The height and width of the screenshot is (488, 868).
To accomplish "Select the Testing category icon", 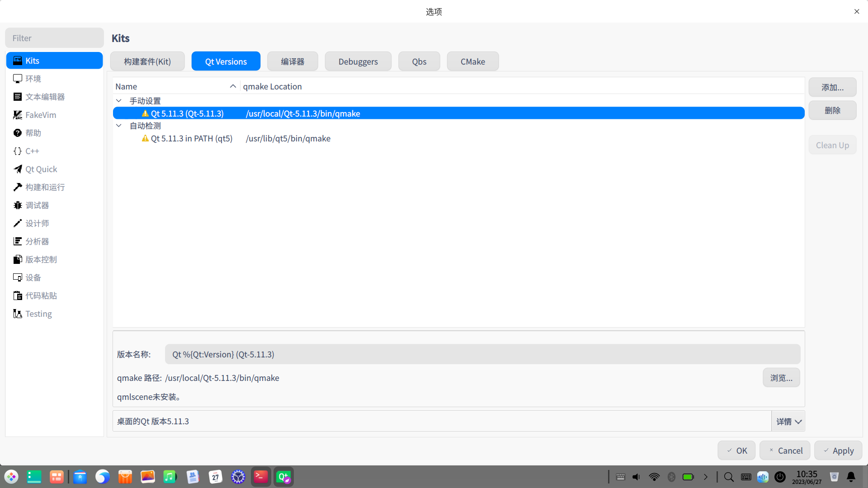I will [18, 314].
